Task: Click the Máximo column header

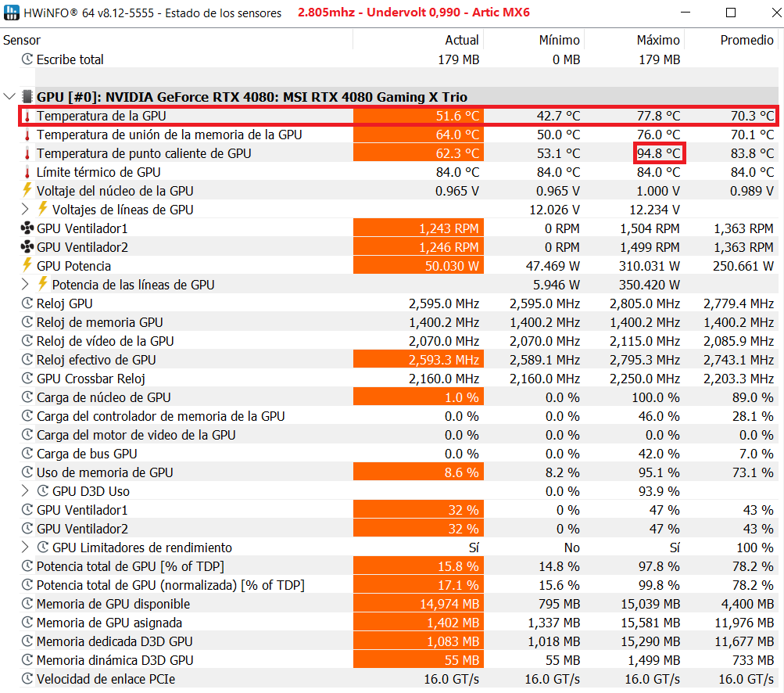Action: 635,40
